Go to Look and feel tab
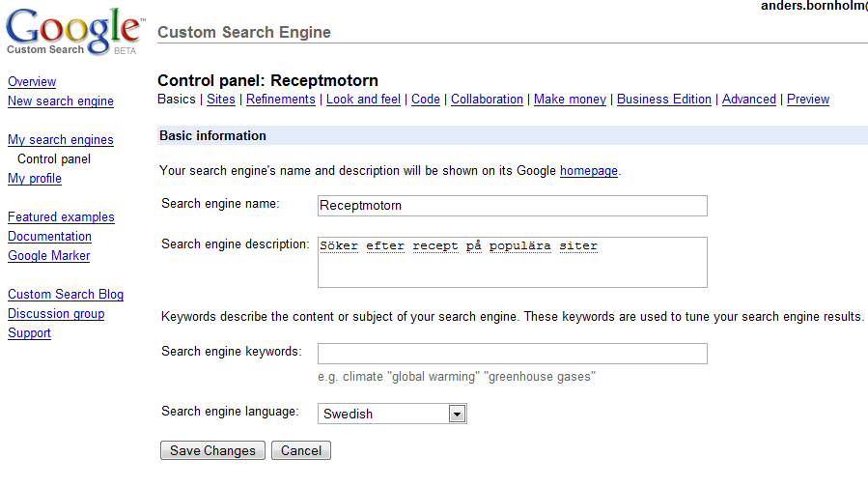 363,99
